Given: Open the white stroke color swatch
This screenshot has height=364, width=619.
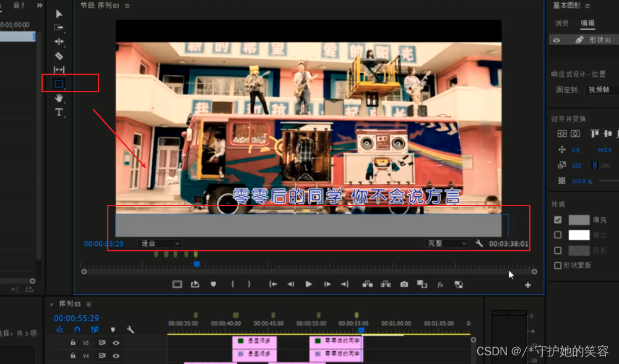Looking at the screenshot, I should (579, 235).
